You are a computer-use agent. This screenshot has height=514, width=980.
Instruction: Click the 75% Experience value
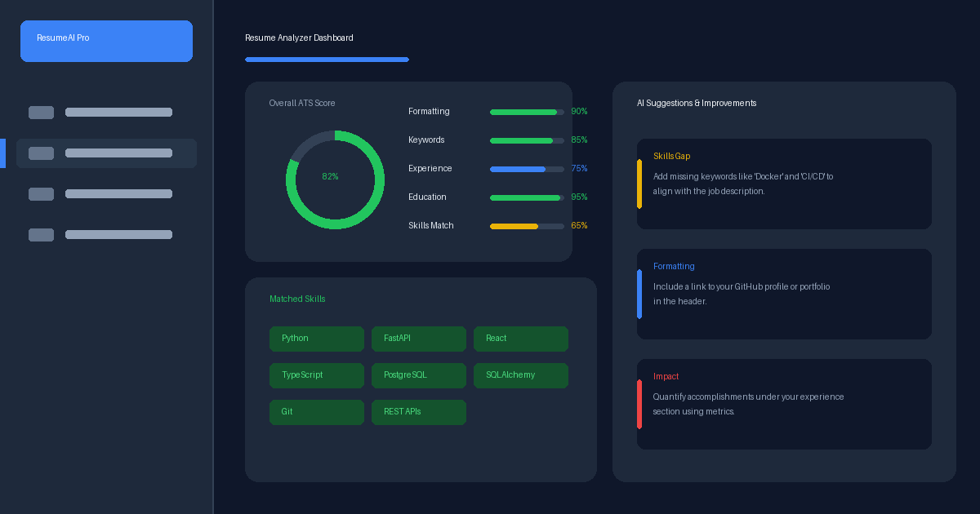579,169
